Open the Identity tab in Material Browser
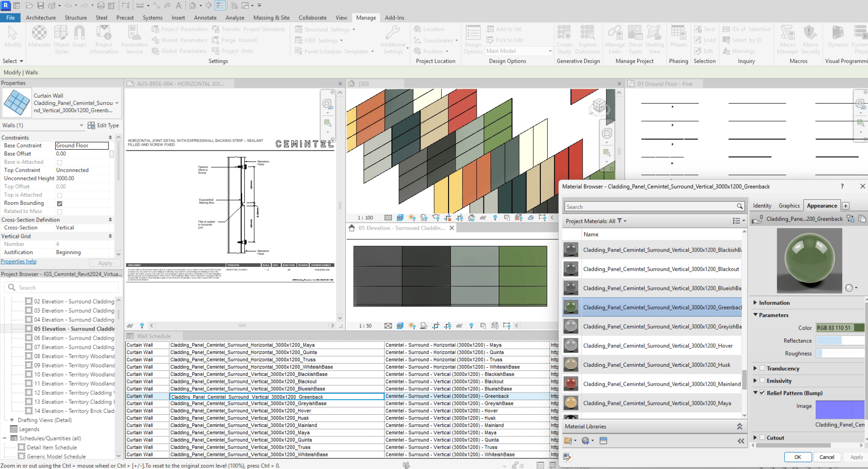 pos(762,206)
